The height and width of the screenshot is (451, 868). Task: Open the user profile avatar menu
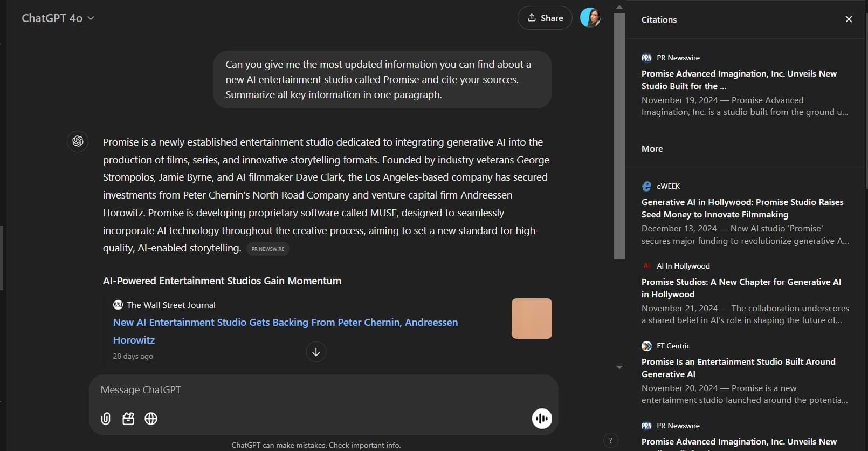click(590, 18)
